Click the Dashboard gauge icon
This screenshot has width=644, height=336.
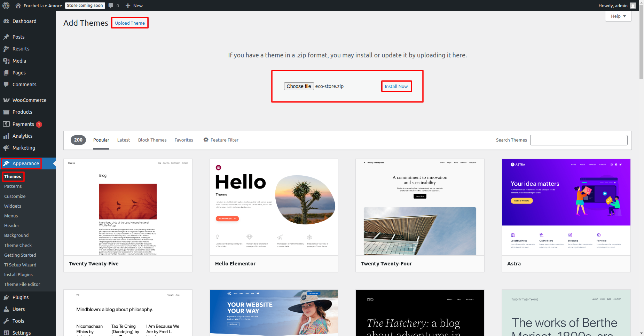(6, 21)
